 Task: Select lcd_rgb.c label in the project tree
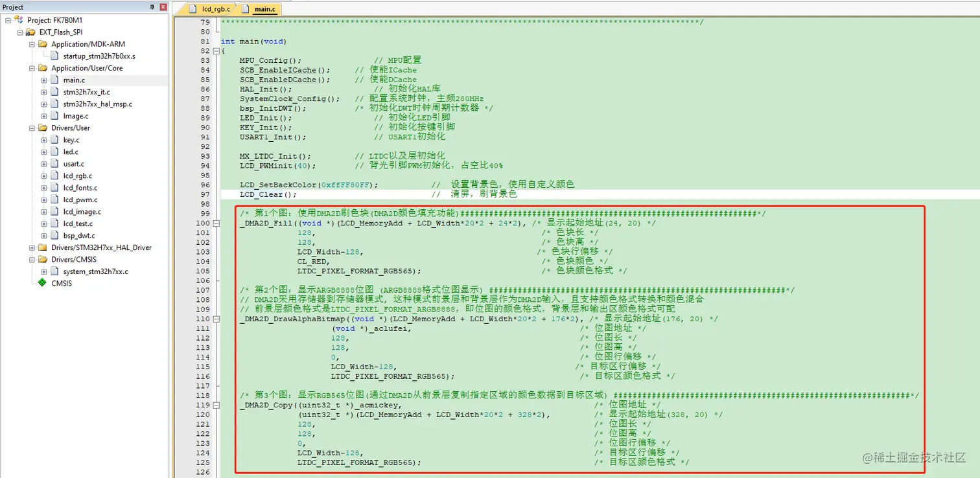point(77,176)
